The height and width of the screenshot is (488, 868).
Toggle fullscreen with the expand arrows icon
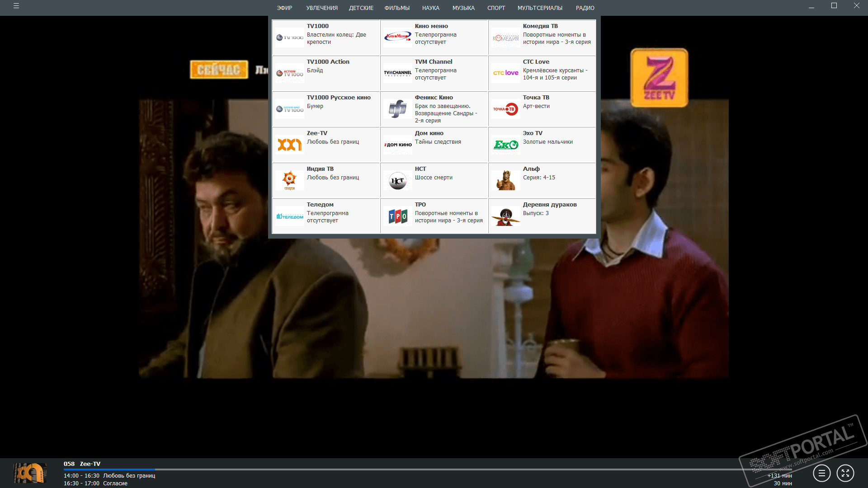[x=845, y=473]
